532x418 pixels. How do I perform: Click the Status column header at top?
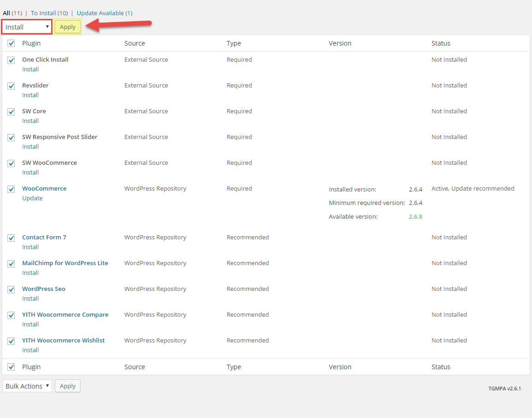coord(441,43)
